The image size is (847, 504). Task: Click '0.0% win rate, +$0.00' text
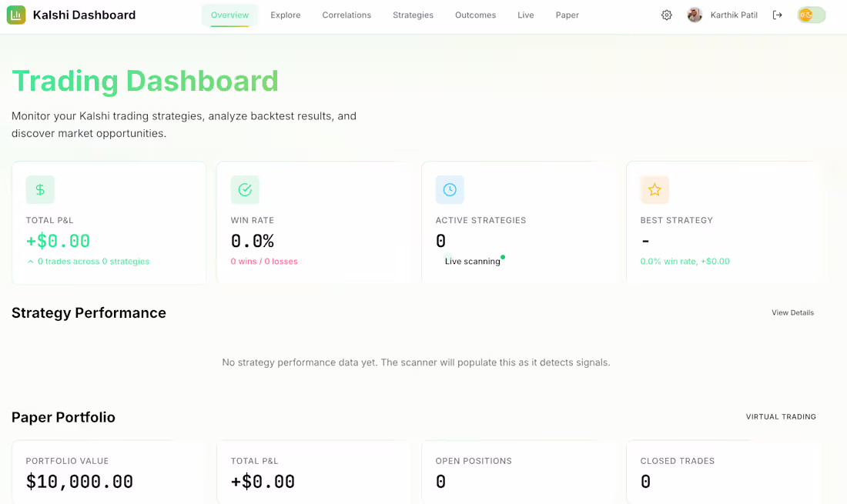pyautogui.click(x=685, y=261)
